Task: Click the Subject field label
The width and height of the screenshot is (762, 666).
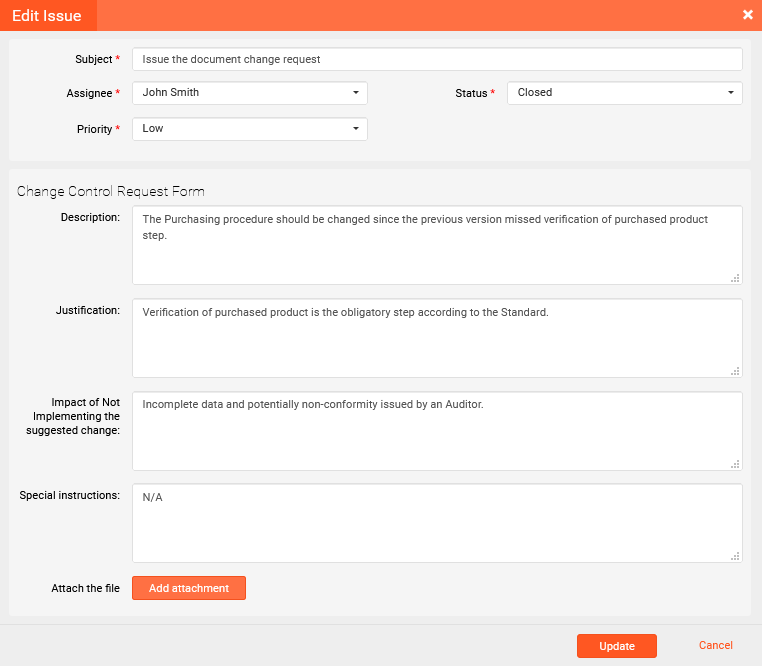Action: (x=93, y=60)
